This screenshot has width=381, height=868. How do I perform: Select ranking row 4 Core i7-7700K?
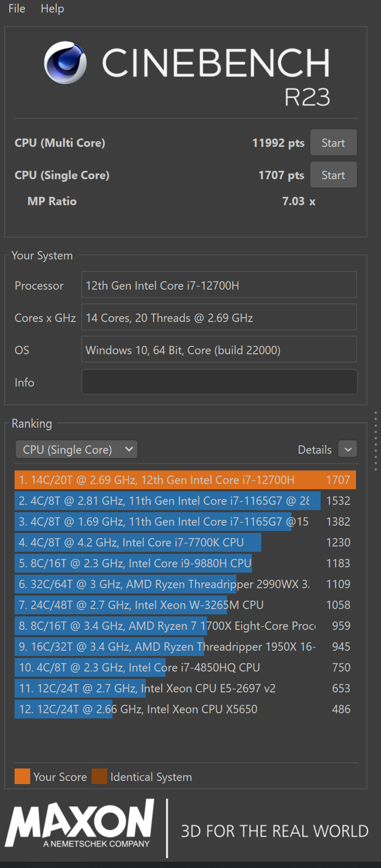click(185, 542)
